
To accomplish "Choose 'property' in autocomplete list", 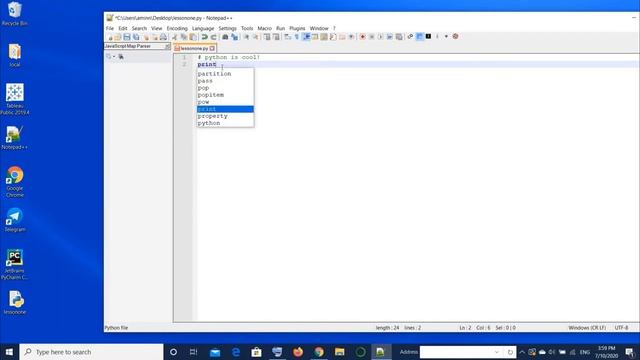I will [x=225, y=116].
